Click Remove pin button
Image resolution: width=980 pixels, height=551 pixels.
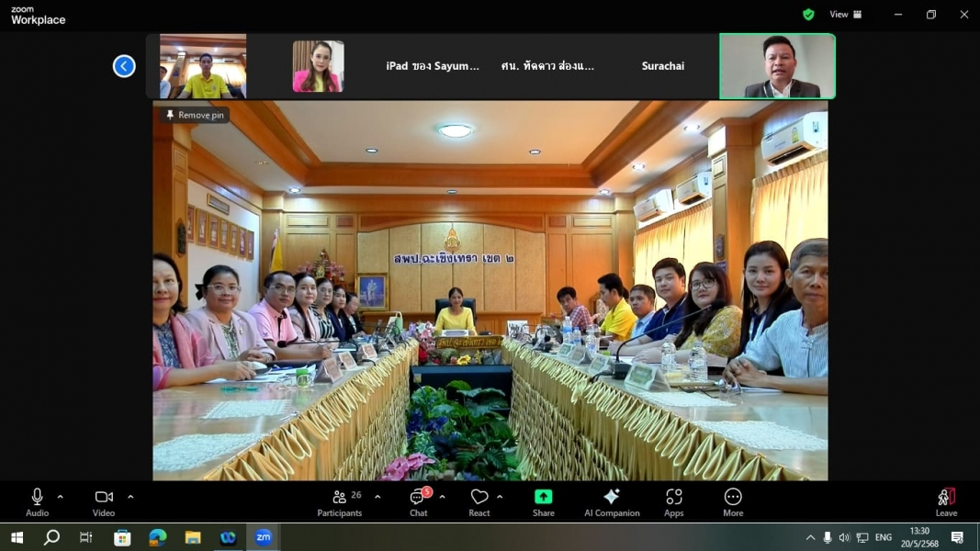coord(195,115)
